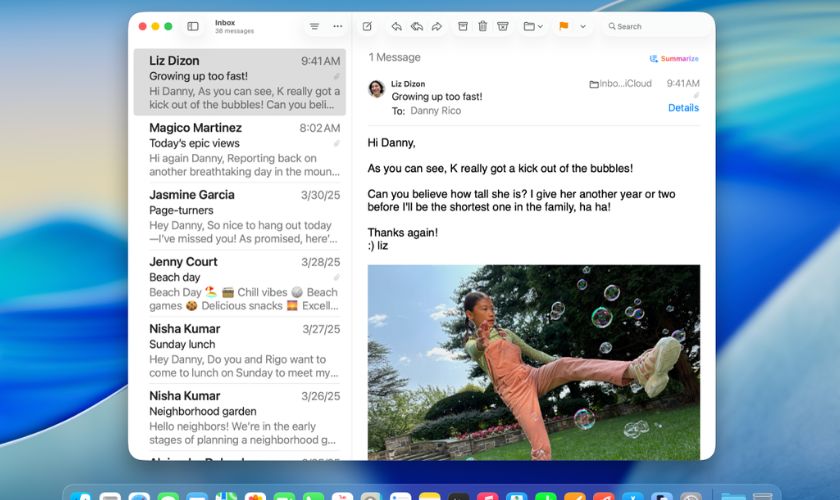Select Magico Martinez's Today's epic views email
This screenshot has width=840, height=500.
tap(240, 150)
